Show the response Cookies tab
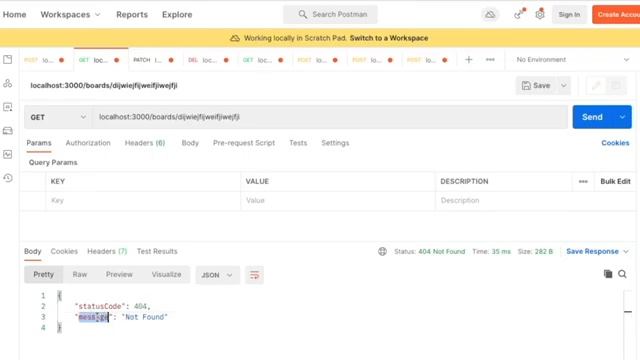 point(64,251)
